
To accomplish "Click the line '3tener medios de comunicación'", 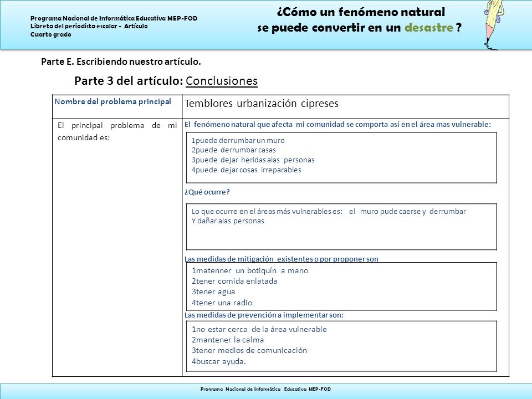I will point(249,350).
